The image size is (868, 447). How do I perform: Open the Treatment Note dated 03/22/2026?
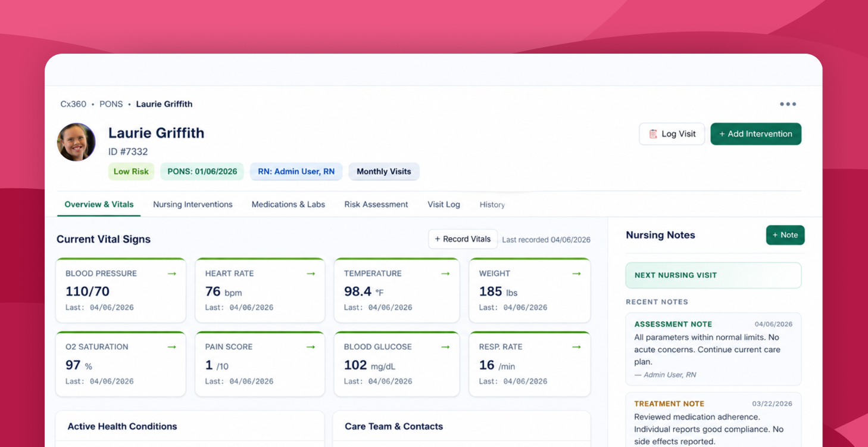click(713, 420)
